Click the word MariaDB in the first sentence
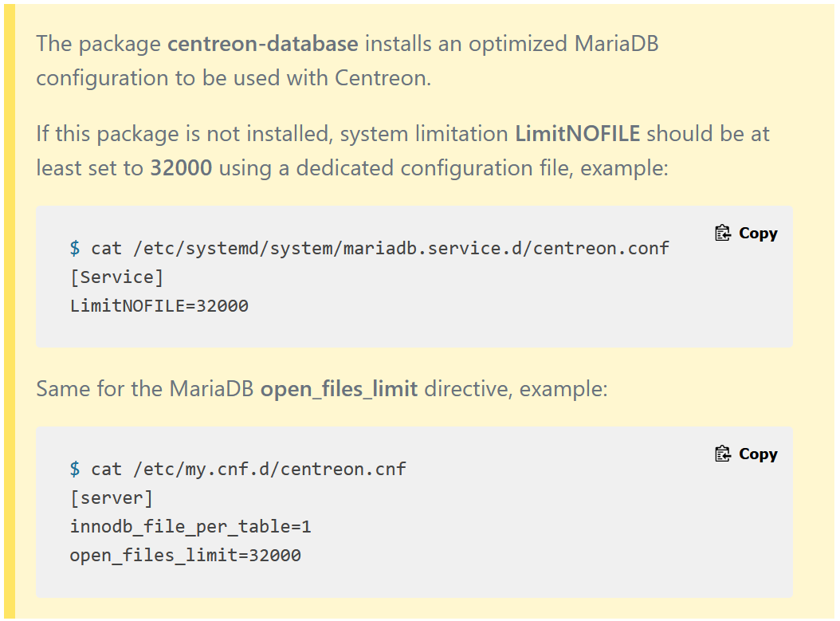The image size is (840, 621). [x=617, y=43]
